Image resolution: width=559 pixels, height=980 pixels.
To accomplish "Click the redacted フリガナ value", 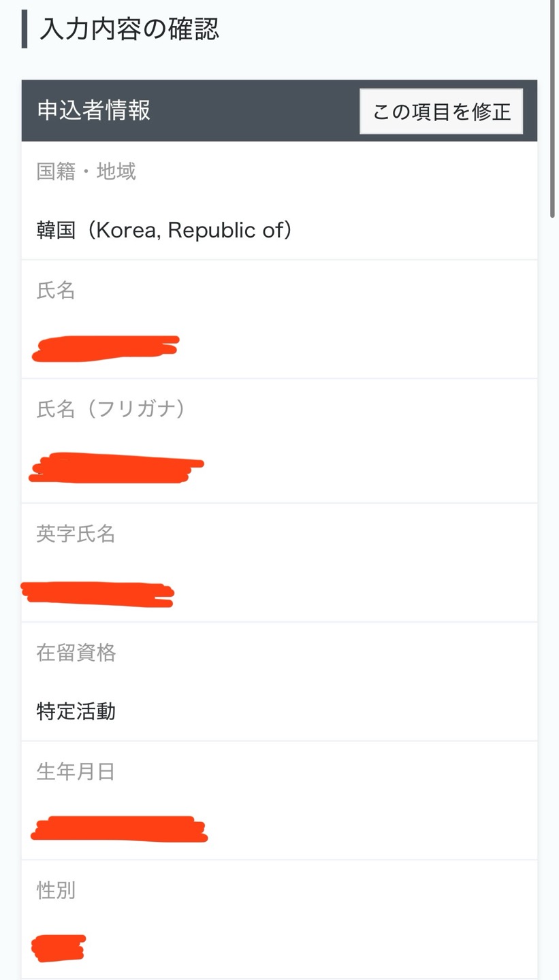I will [x=116, y=468].
